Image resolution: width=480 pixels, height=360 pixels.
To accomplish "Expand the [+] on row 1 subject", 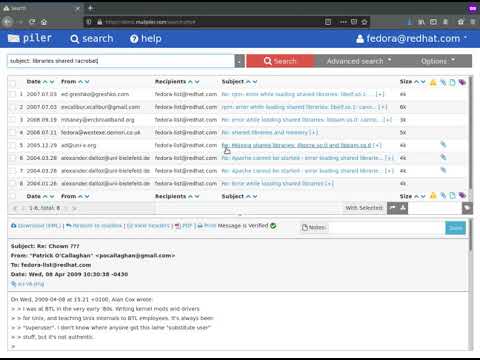I will tap(380, 94).
